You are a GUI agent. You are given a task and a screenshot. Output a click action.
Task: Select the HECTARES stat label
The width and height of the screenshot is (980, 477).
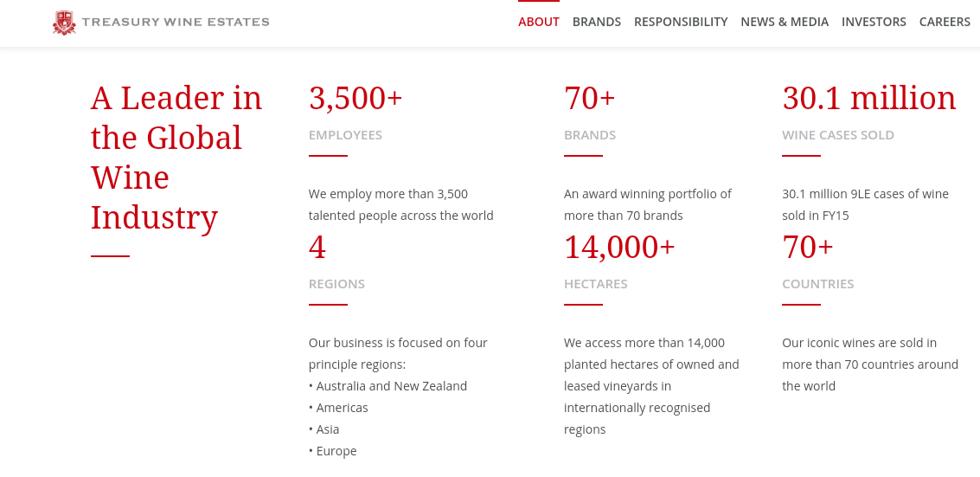point(595,284)
